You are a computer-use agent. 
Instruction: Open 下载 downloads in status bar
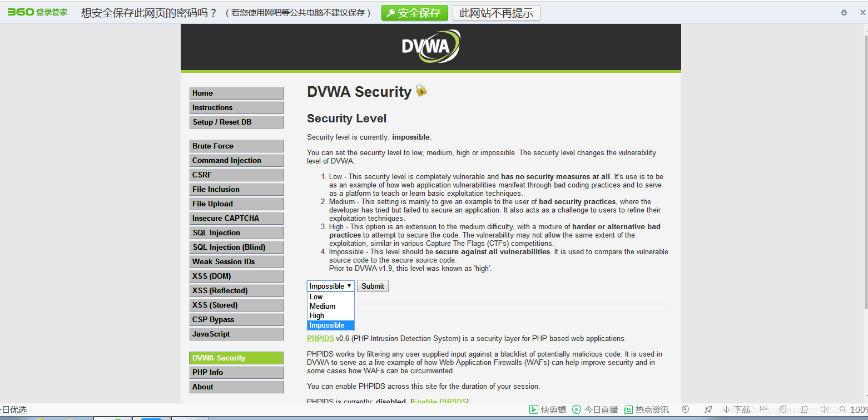(x=736, y=409)
